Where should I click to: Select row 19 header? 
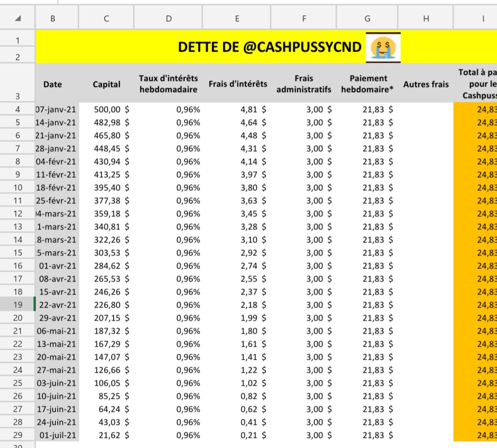coord(17,305)
